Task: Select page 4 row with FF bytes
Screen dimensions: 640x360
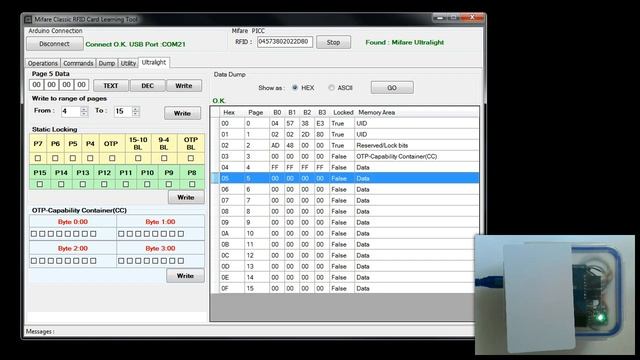Action: [x=345, y=167]
